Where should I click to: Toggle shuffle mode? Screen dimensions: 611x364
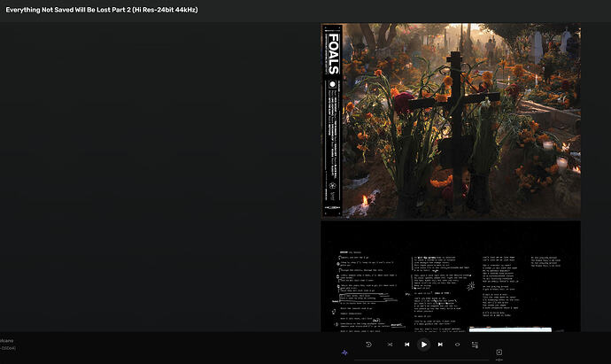pos(390,345)
